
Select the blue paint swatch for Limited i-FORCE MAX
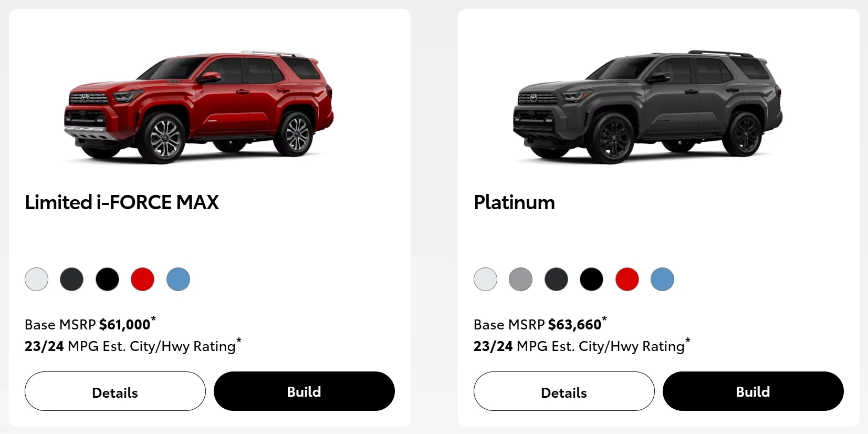click(x=178, y=279)
